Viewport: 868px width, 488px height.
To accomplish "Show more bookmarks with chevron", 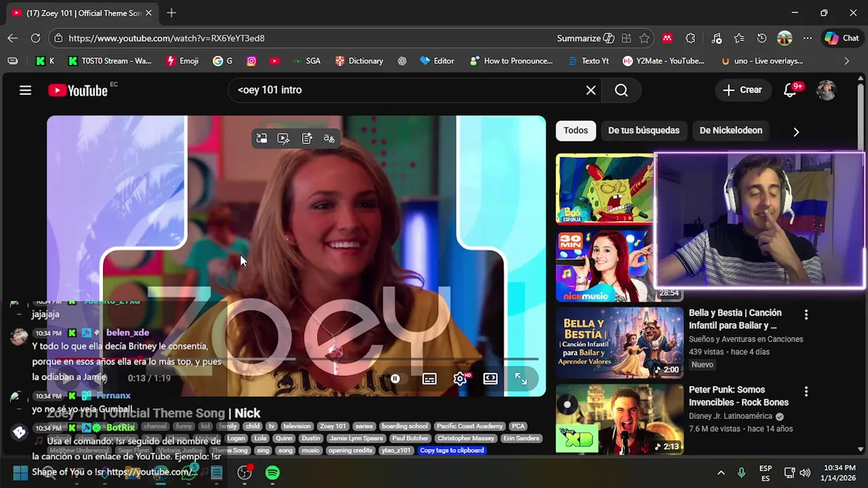I will click(846, 61).
